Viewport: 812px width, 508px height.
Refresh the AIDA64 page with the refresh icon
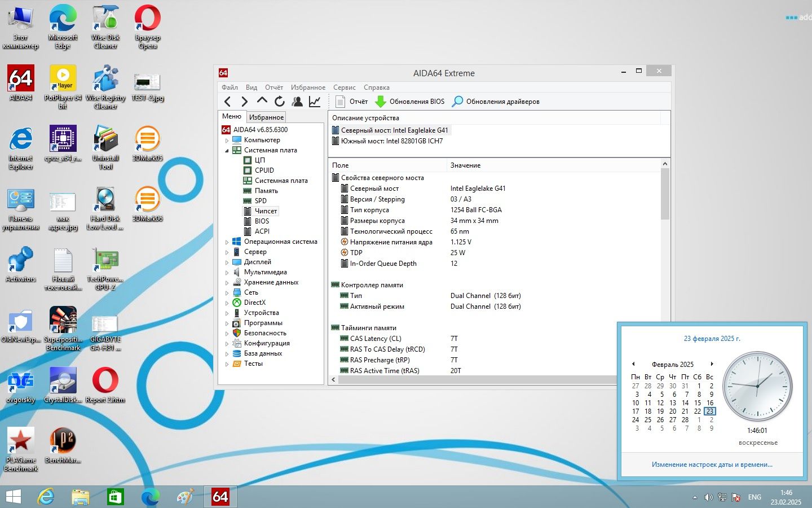click(x=279, y=102)
